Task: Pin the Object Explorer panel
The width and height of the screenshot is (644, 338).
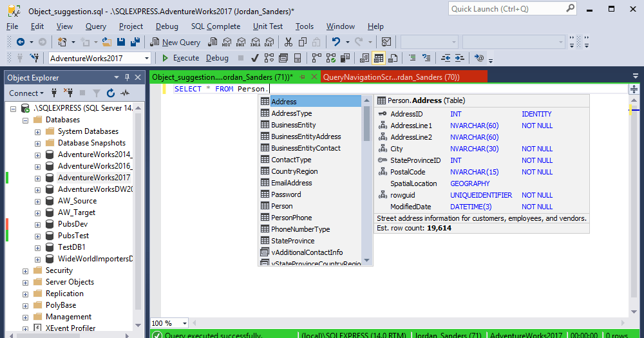Action: pyautogui.click(x=128, y=77)
